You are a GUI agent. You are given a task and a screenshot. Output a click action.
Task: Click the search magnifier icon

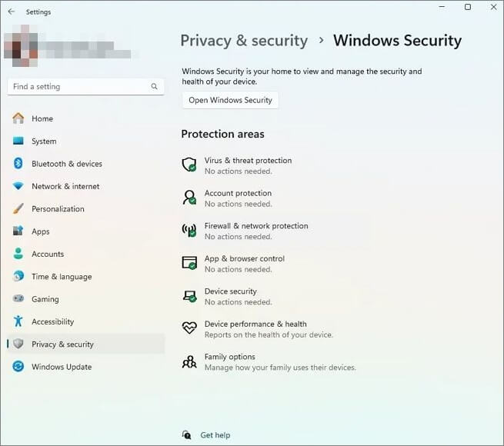click(154, 87)
